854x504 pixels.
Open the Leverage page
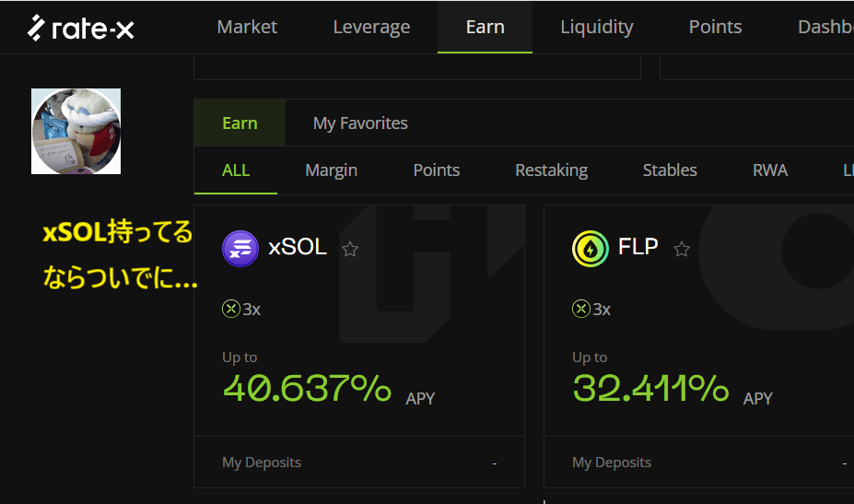[371, 28]
